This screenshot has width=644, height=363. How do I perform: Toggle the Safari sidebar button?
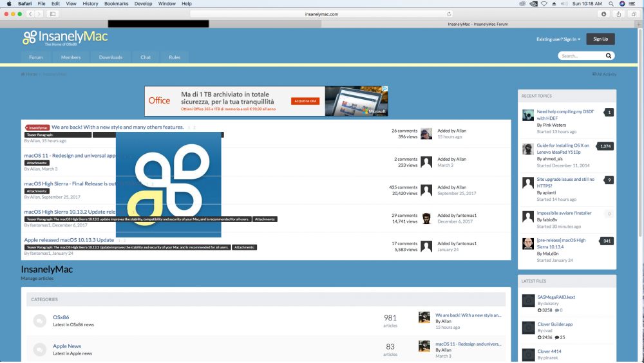coord(53,14)
